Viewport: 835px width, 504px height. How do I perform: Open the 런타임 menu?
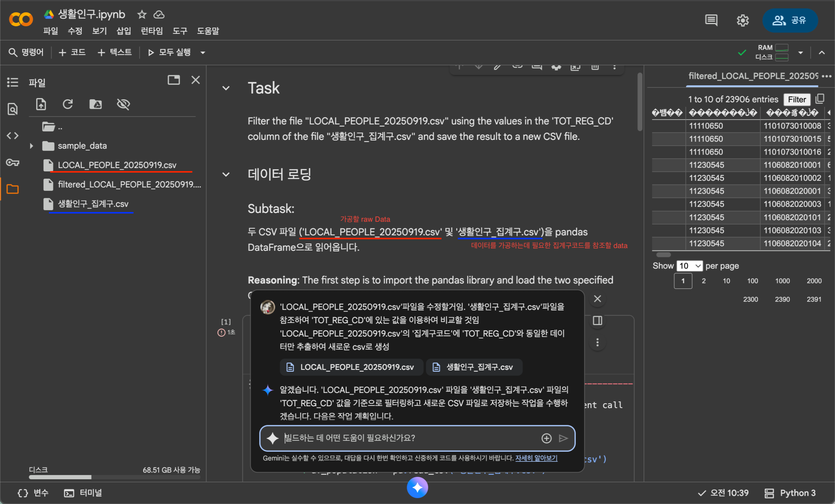(152, 31)
